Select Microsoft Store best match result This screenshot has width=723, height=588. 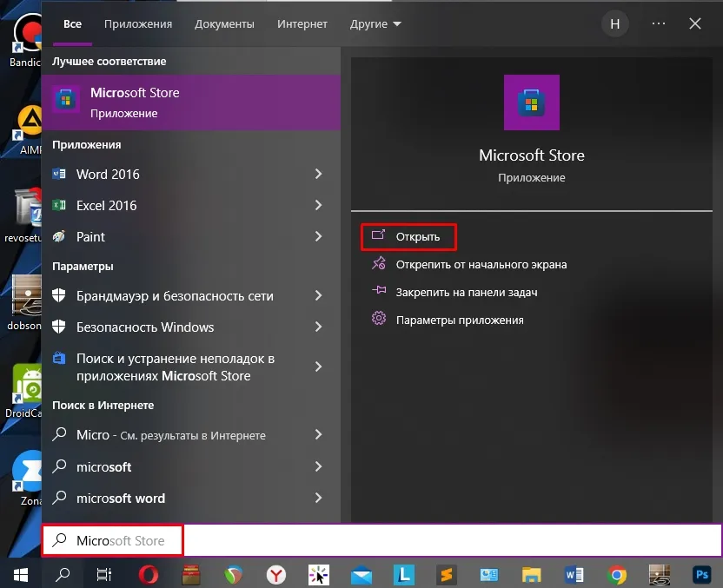191,102
